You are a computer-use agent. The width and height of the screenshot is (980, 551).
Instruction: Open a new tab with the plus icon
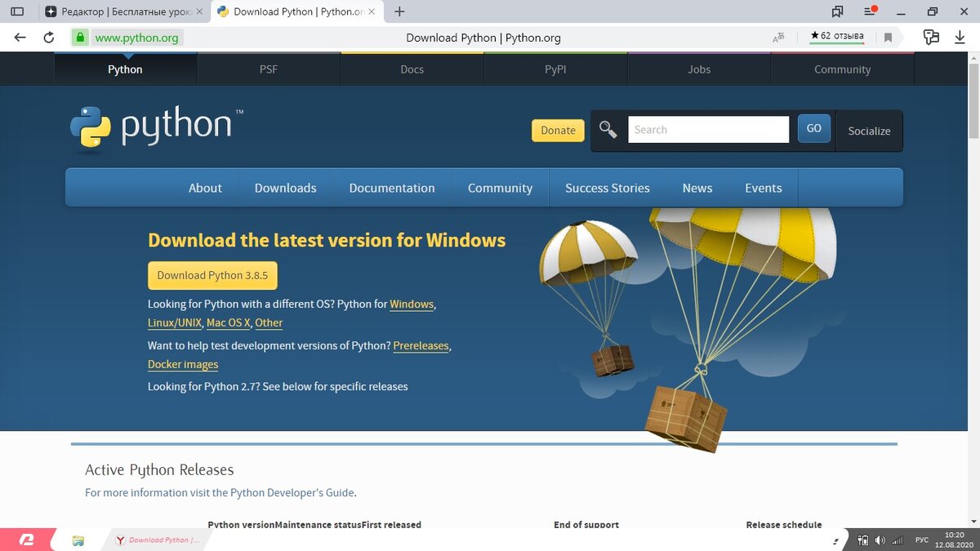(x=399, y=11)
